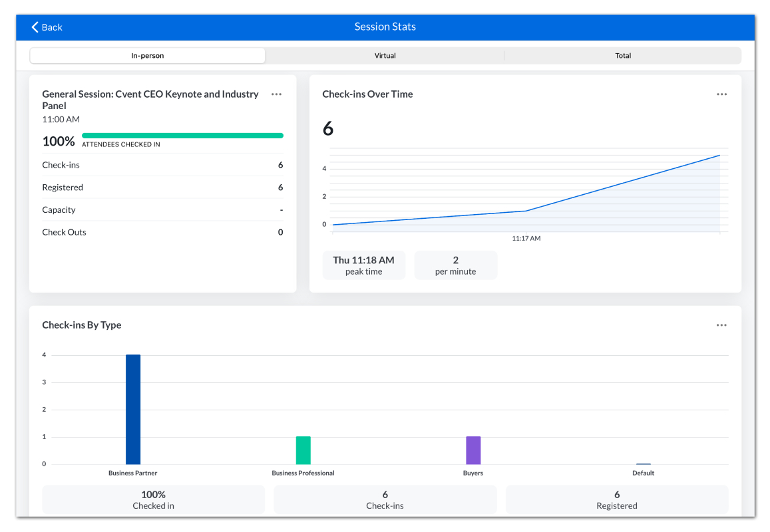Click the attendees checked-in progress bar

[182, 136]
